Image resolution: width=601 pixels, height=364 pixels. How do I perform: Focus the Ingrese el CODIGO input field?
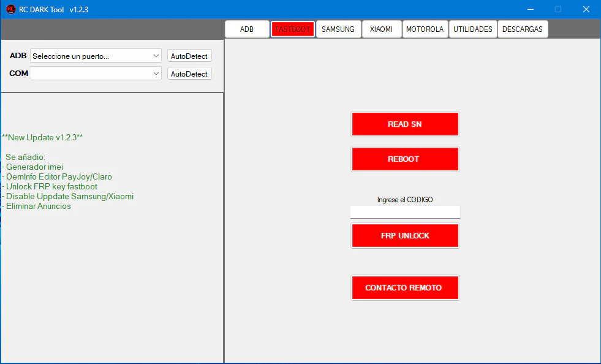[x=405, y=212]
